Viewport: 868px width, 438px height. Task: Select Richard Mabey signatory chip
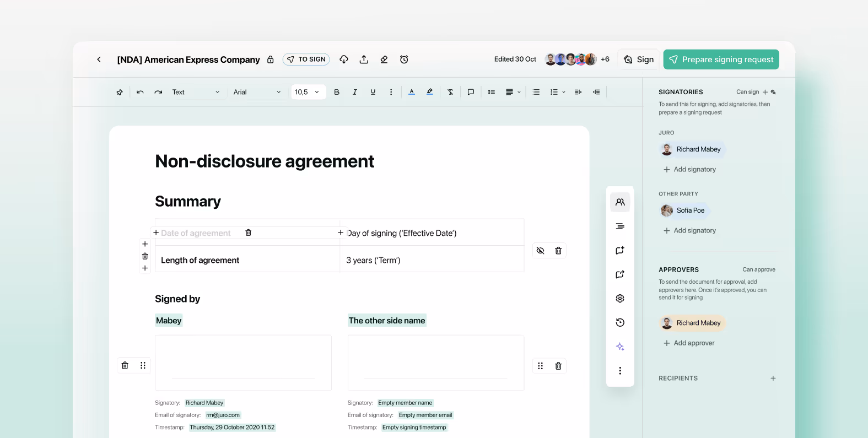click(692, 149)
